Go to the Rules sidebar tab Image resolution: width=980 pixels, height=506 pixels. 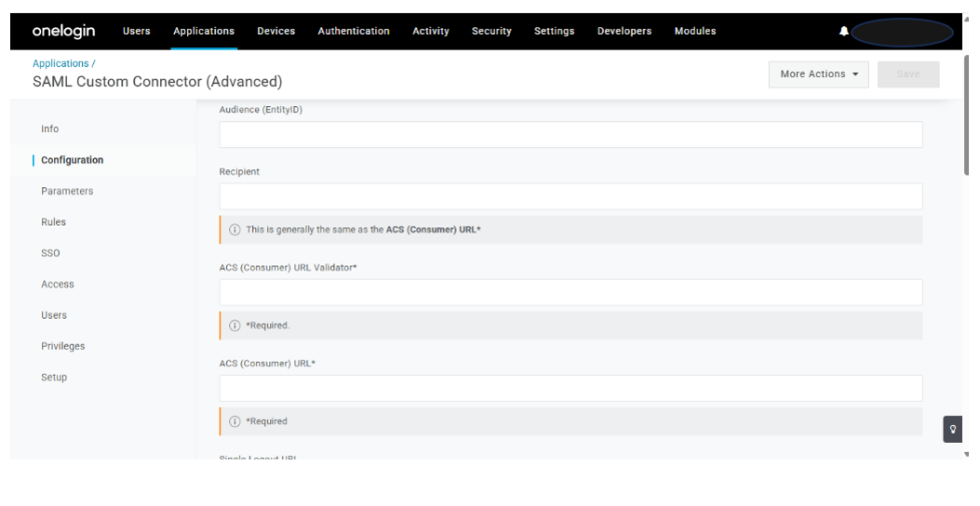(x=53, y=222)
